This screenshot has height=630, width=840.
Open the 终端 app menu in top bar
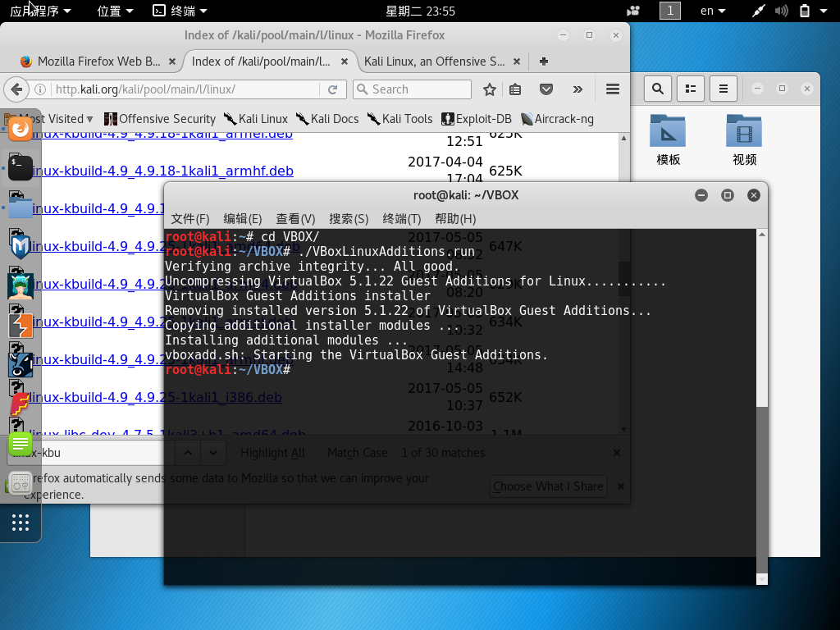[x=180, y=11]
